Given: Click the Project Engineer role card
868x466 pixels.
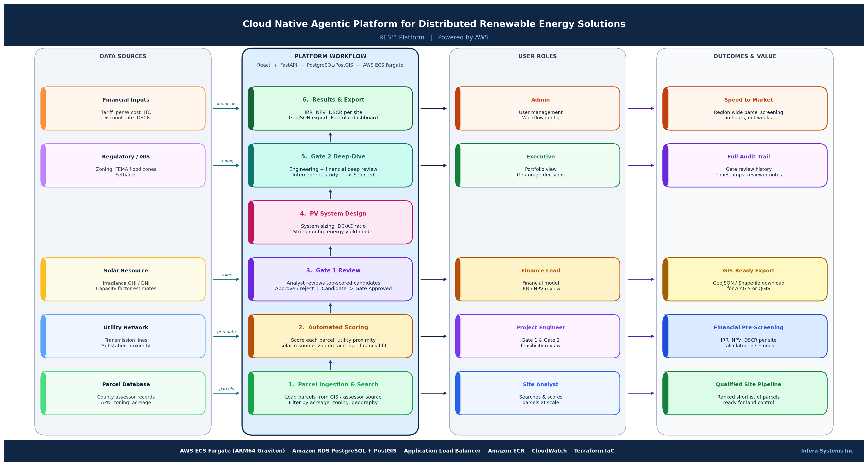Looking at the screenshot, I should [537, 336].
